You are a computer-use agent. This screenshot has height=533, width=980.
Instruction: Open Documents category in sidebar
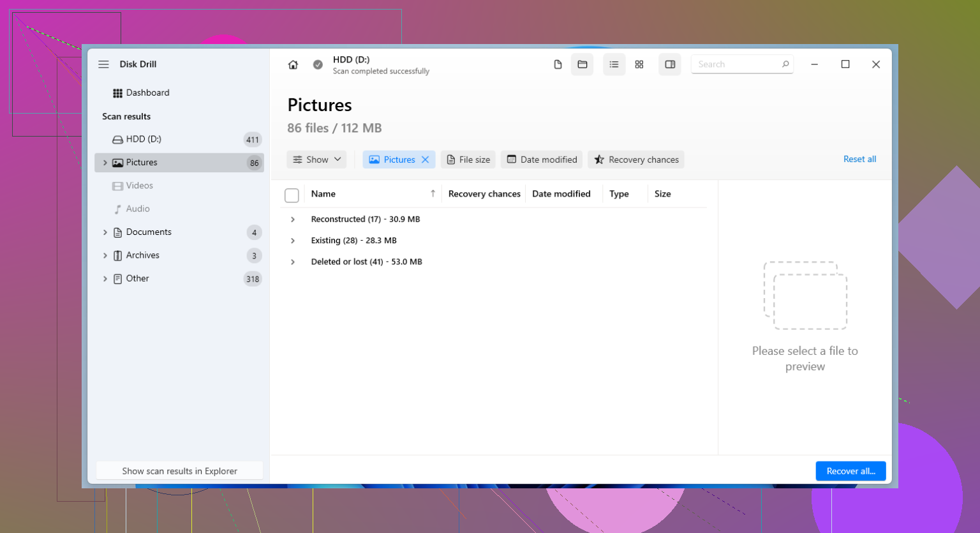(x=179, y=232)
